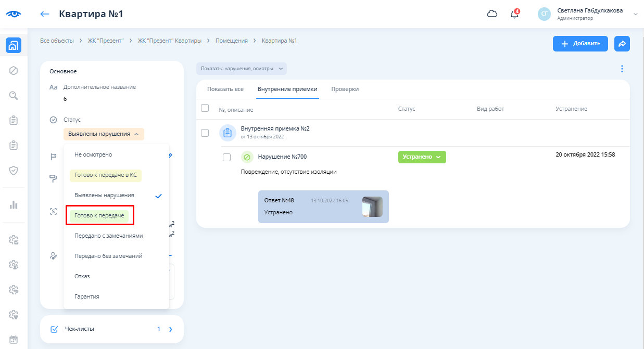Open the three-dot options menu
This screenshot has width=644, height=349.
coord(622,69)
